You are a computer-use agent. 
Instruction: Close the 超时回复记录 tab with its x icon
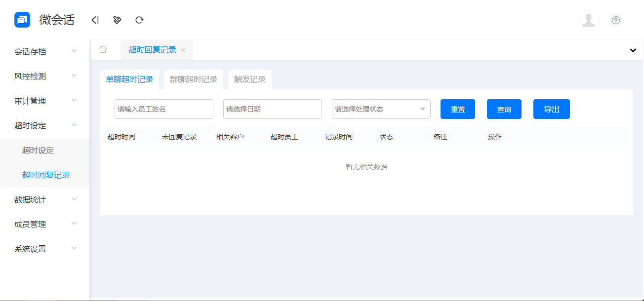tap(183, 50)
